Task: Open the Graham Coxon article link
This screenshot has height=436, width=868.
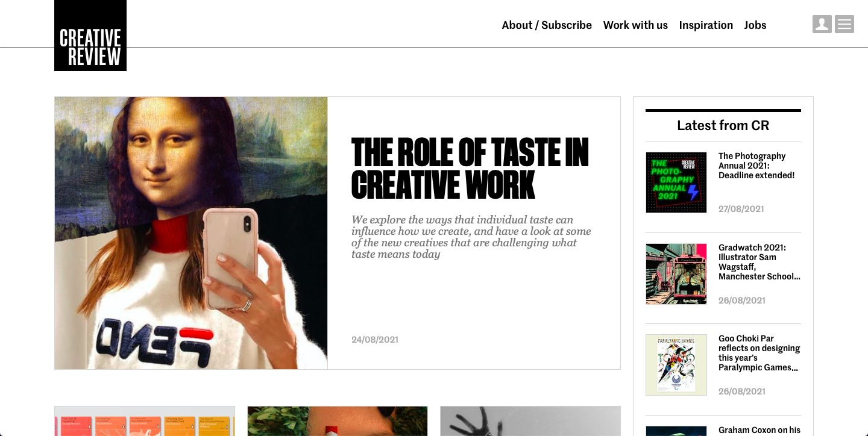Action: click(759, 430)
